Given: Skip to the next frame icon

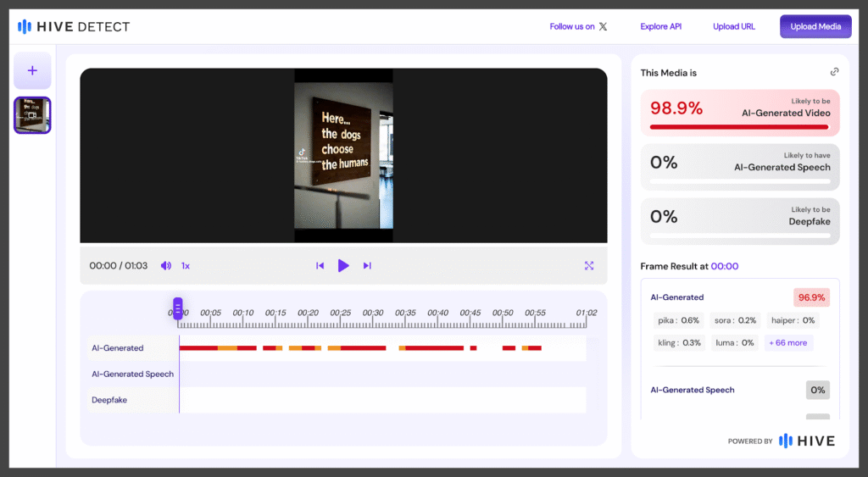Looking at the screenshot, I should 367,265.
